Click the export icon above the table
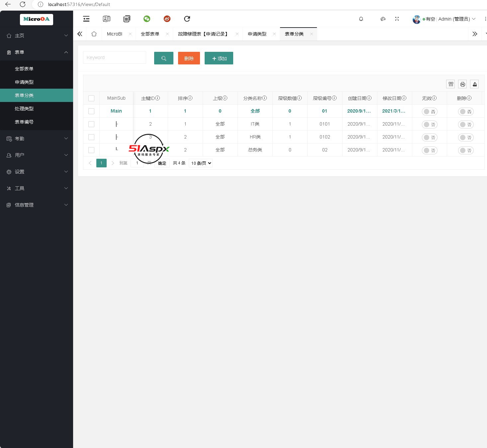The image size is (487, 448). pos(474,84)
